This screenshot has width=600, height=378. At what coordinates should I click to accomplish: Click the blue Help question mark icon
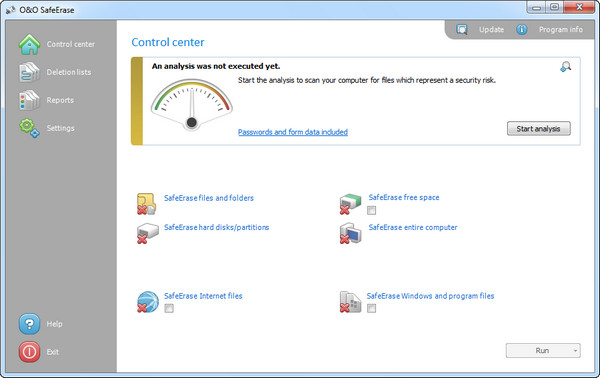tap(29, 324)
